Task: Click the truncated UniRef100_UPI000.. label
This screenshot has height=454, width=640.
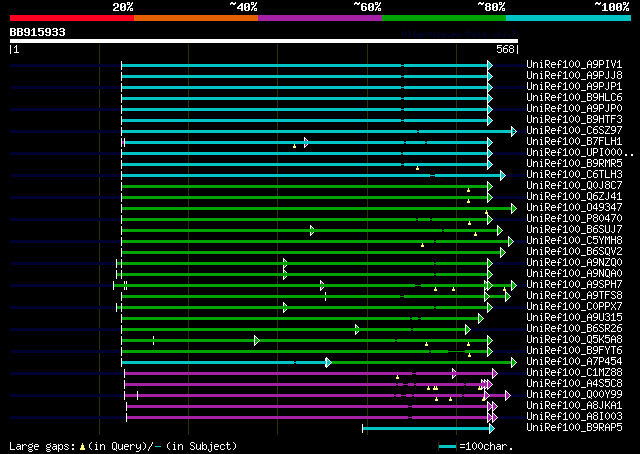Action: coord(580,153)
